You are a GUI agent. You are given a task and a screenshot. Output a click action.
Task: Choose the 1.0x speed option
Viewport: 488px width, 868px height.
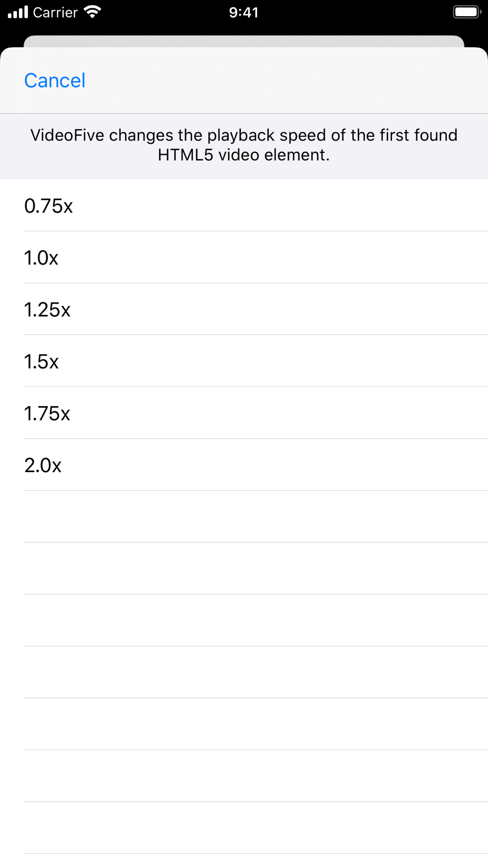(244, 257)
